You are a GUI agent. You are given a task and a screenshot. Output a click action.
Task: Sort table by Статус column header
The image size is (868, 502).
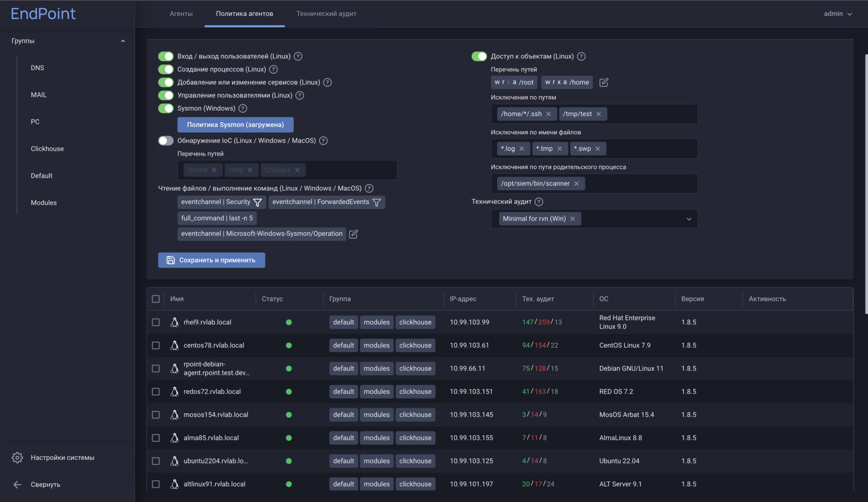point(272,299)
